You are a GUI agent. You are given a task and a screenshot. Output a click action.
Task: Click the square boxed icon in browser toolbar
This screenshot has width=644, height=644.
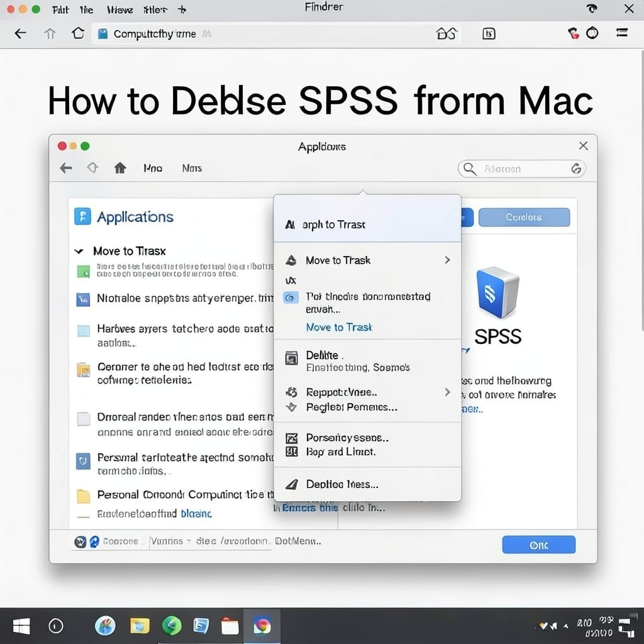pos(489,33)
